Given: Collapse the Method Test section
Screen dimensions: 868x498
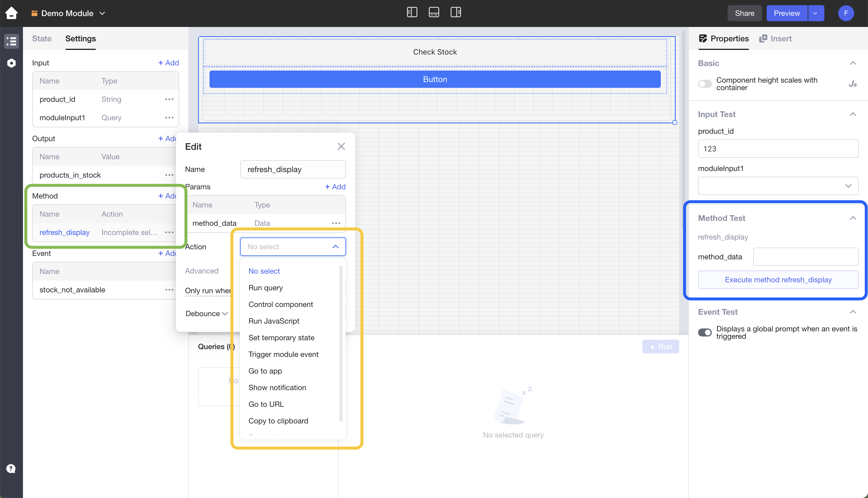Looking at the screenshot, I should 852,218.
